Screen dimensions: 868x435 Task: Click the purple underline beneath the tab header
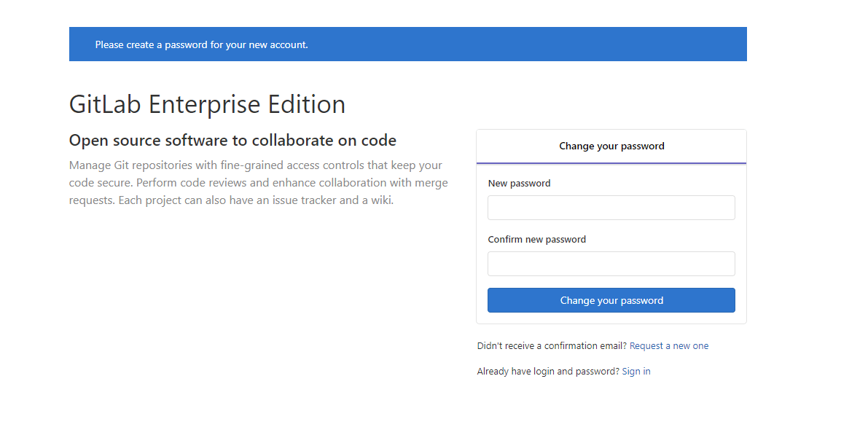coord(611,163)
